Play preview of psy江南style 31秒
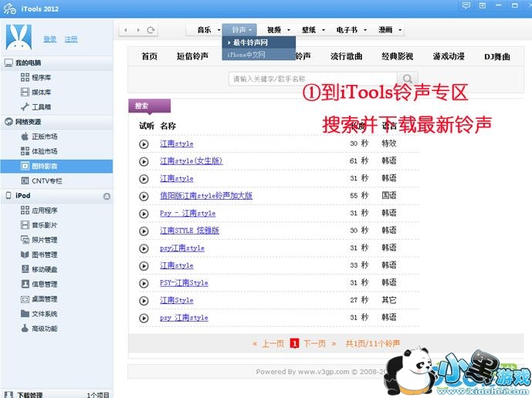Screen dimensions: 532x398 144,248
